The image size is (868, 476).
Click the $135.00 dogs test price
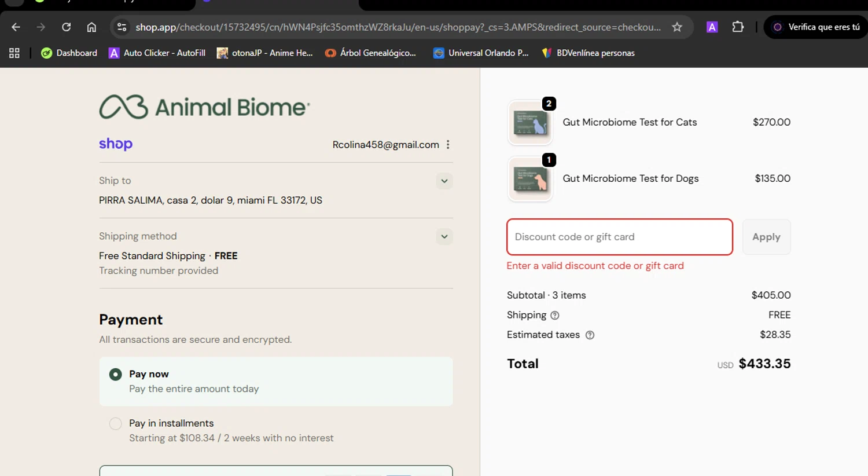pyautogui.click(x=773, y=178)
